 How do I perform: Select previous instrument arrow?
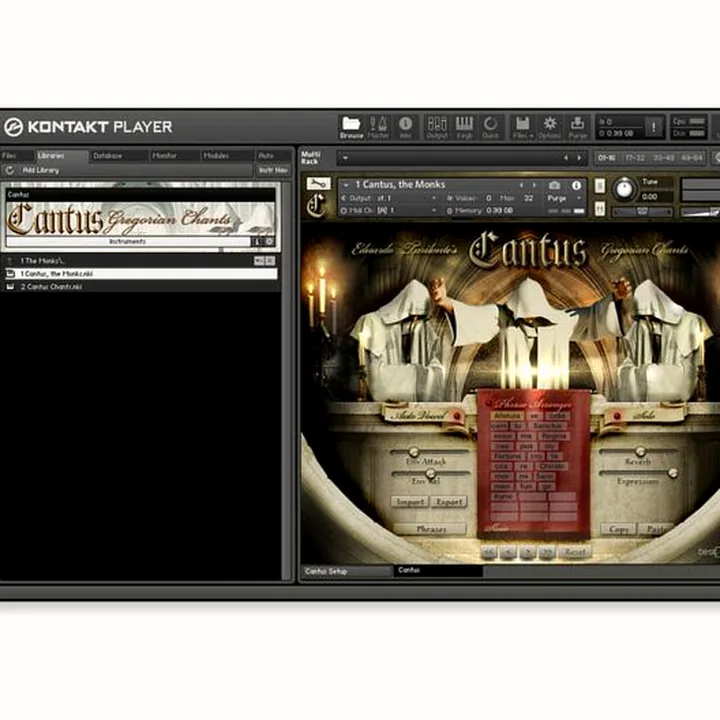click(x=521, y=185)
